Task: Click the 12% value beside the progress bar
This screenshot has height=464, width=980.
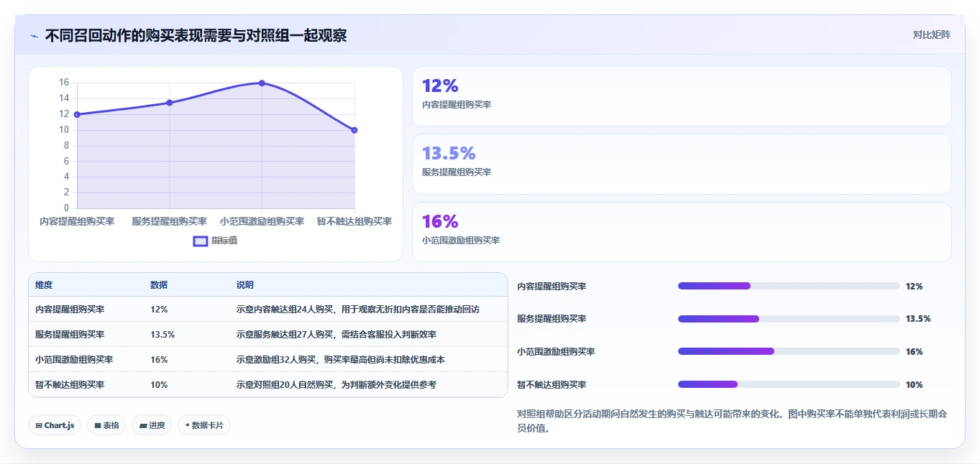Action: pos(914,286)
